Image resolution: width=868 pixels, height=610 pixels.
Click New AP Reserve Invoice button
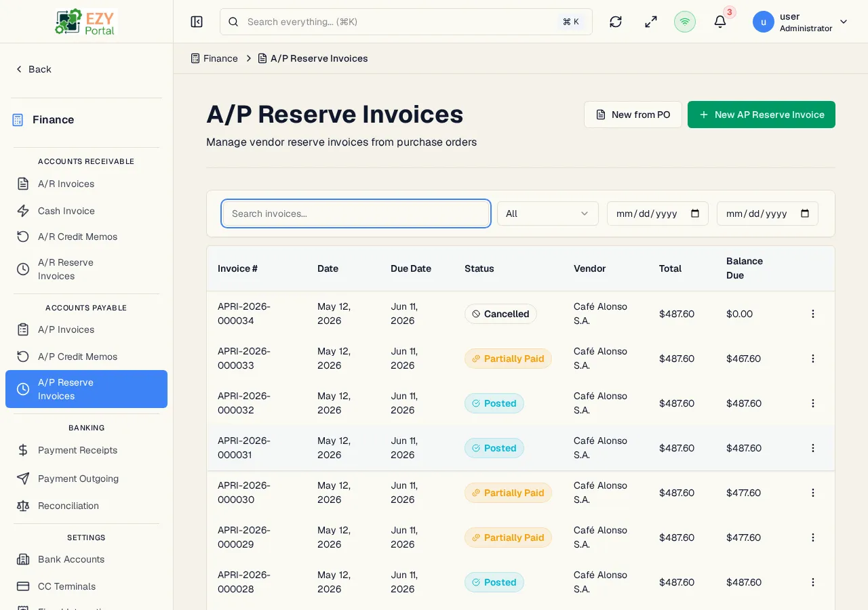[762, 115]
